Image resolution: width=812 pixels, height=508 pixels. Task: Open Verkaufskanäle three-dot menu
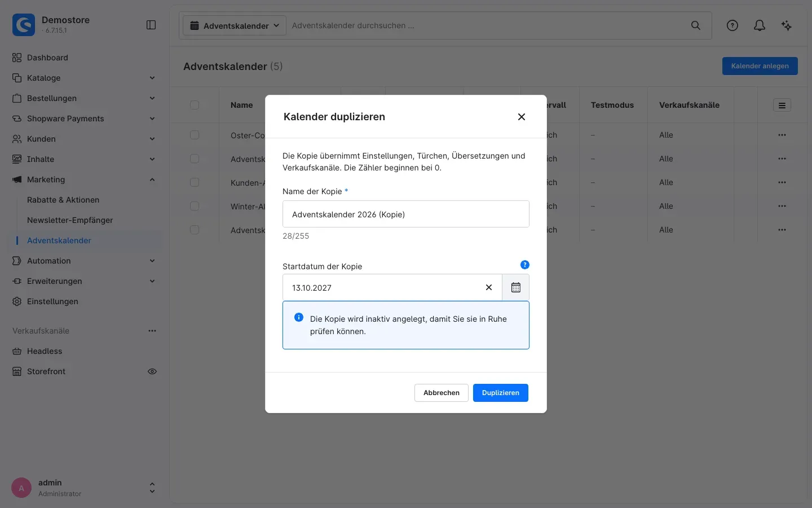(152, 331)
